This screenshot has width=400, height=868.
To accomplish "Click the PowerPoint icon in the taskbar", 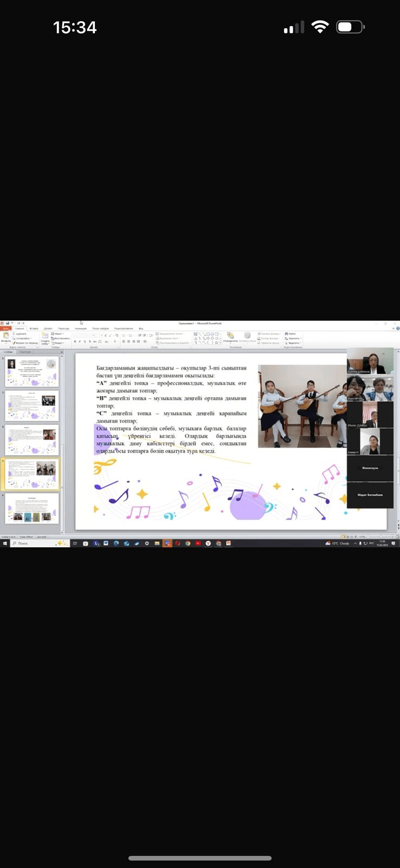I will point(167,543).
